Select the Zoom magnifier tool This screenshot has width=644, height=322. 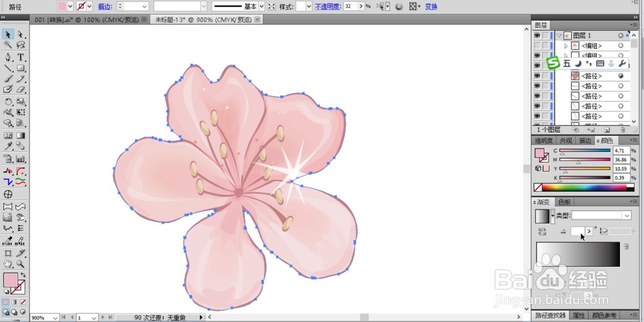coord(21,264)
